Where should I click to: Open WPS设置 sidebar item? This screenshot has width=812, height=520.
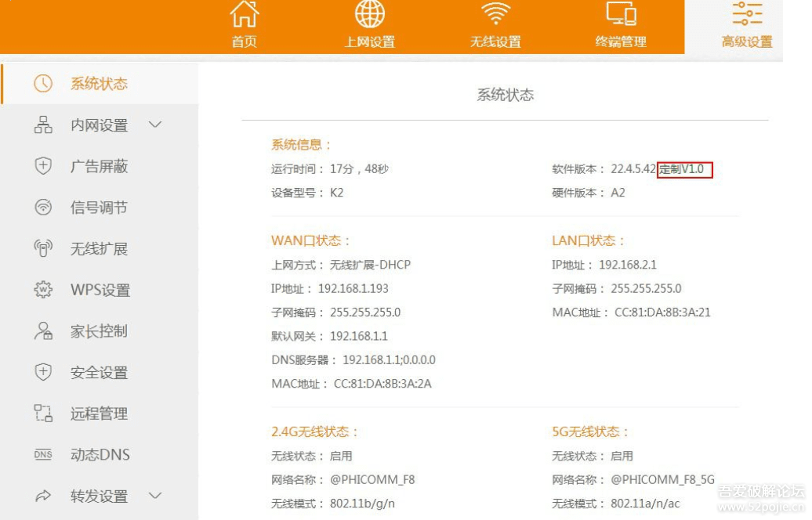click(100, 290)
